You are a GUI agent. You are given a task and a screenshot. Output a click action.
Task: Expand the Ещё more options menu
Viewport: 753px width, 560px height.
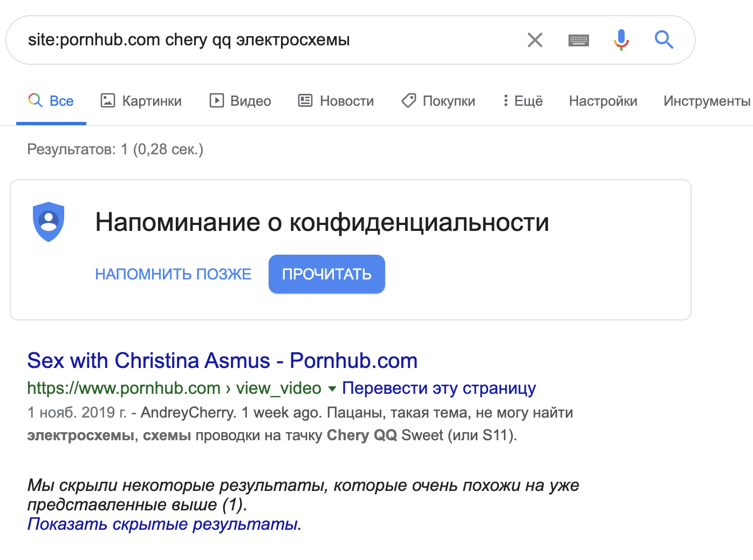click(523, 101)
